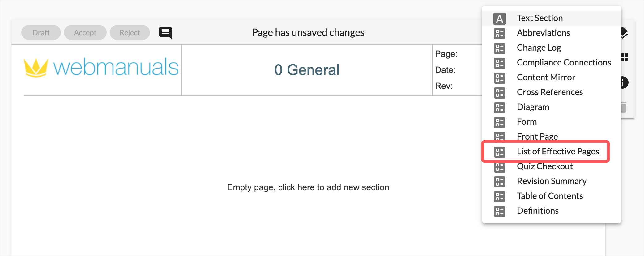Click the icon next to Quiz Checkout
644x256 pixels.
(x=499, y=167)
